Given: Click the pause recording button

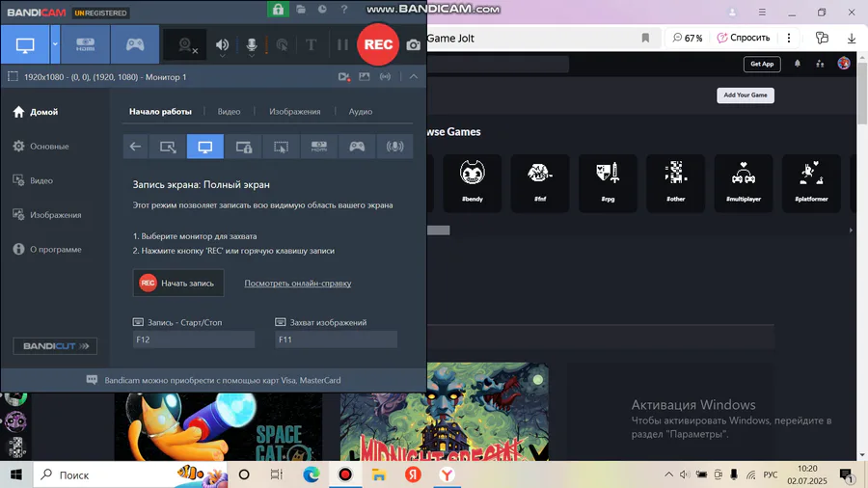Looking at the screenshot, I should 342,44.
